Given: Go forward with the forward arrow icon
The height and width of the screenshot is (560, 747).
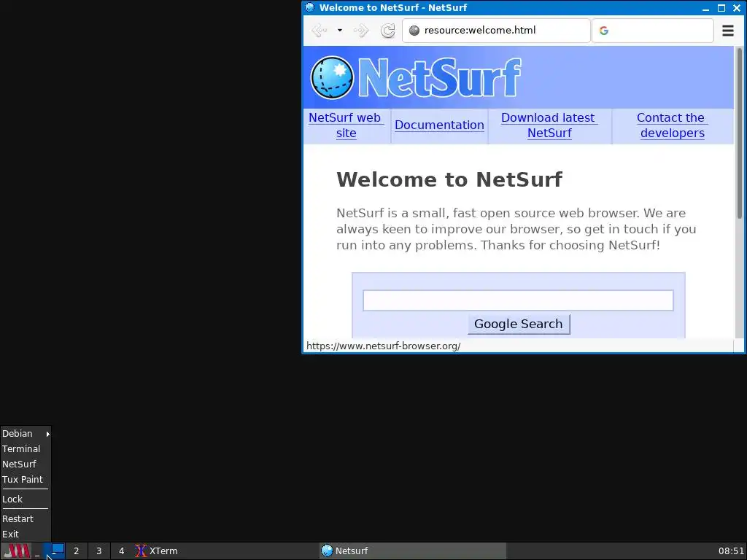Looking at the screenshot, I should click(361, 31).
